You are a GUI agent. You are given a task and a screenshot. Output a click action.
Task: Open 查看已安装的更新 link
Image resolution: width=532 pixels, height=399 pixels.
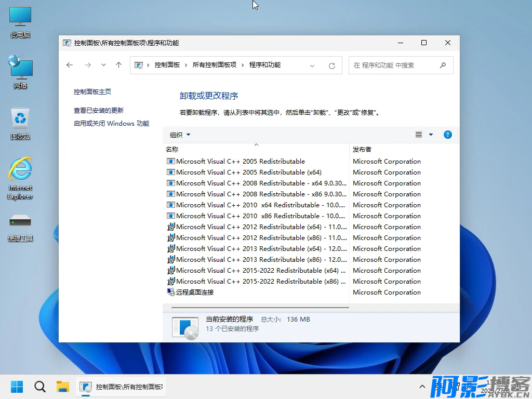(98, 110)
